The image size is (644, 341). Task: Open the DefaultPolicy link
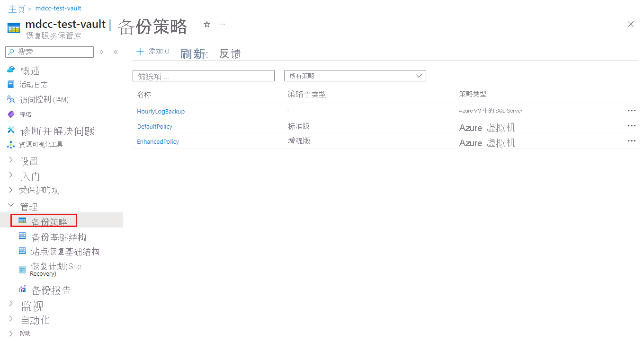154,126
